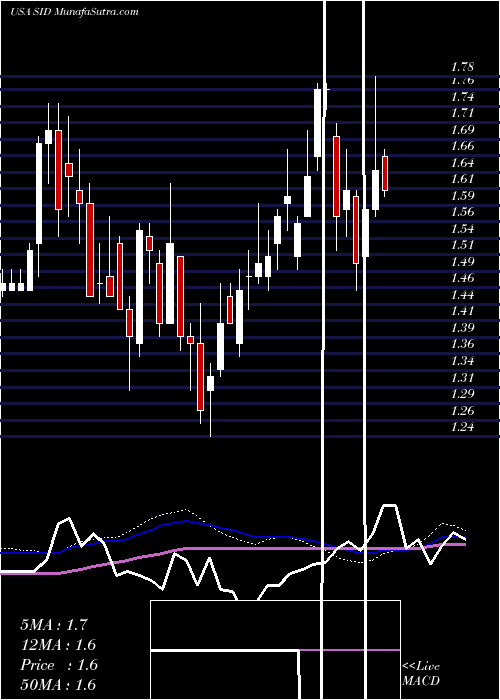
Task: Select the 1.74 price axis label
Action: click(462, 97)
